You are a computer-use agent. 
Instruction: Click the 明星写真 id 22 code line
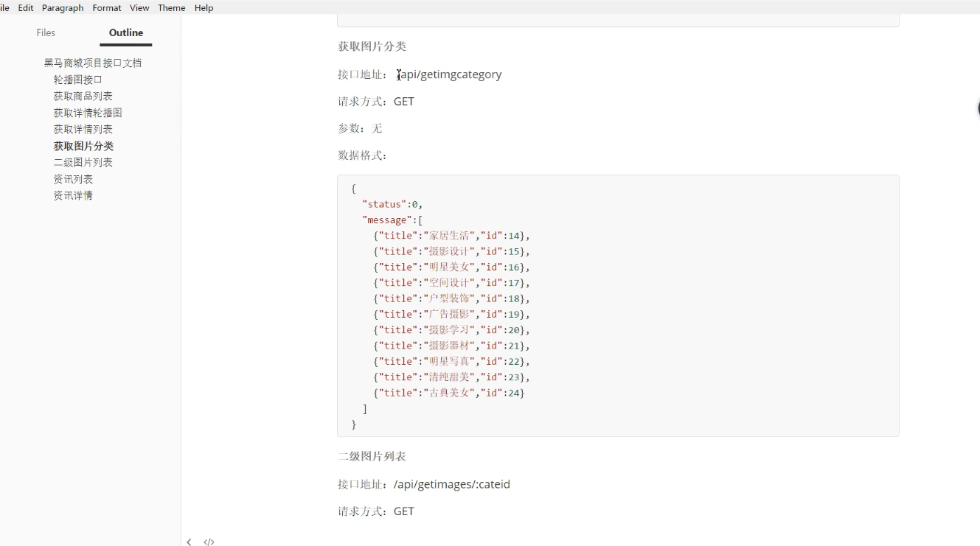pyautogui.click(x=451, y=361)
